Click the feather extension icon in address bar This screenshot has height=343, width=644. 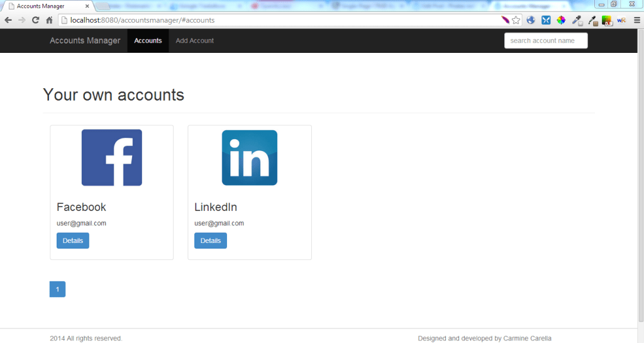click(505, 20)
